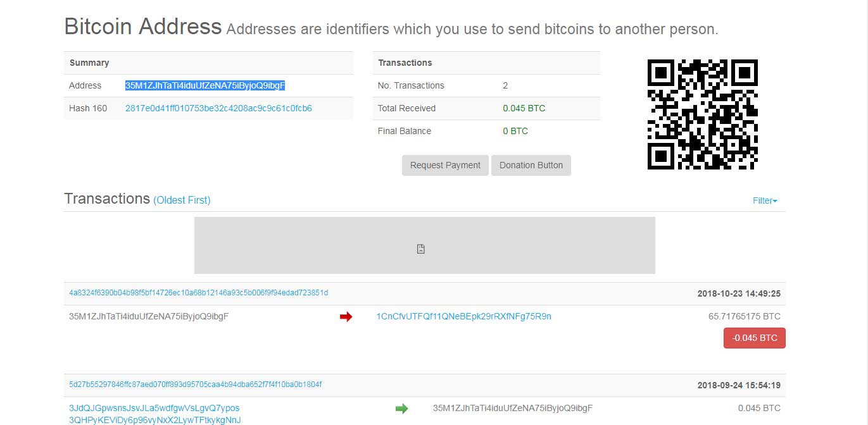Click the No. Transactions row label

coord(411,85)
